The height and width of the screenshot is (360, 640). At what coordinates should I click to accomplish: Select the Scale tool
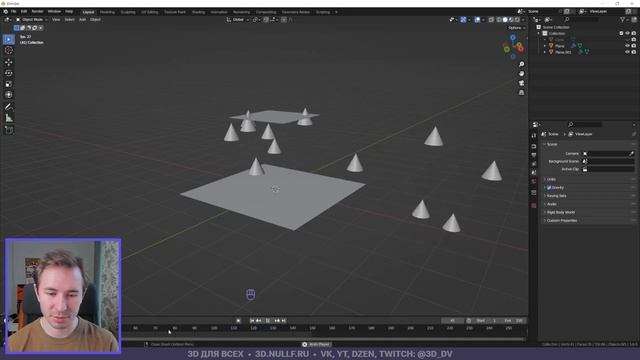coord(9,84)
